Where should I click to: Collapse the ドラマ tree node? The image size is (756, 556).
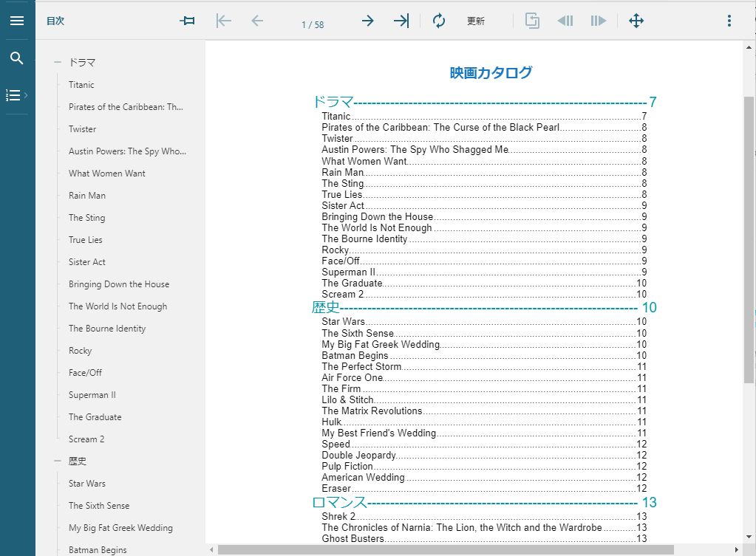58,63
